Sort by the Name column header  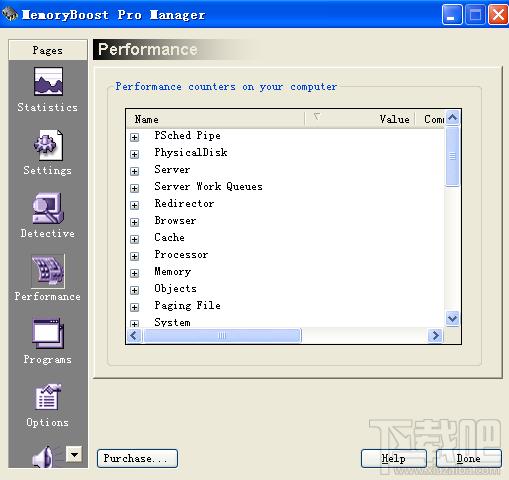[216, 119]
